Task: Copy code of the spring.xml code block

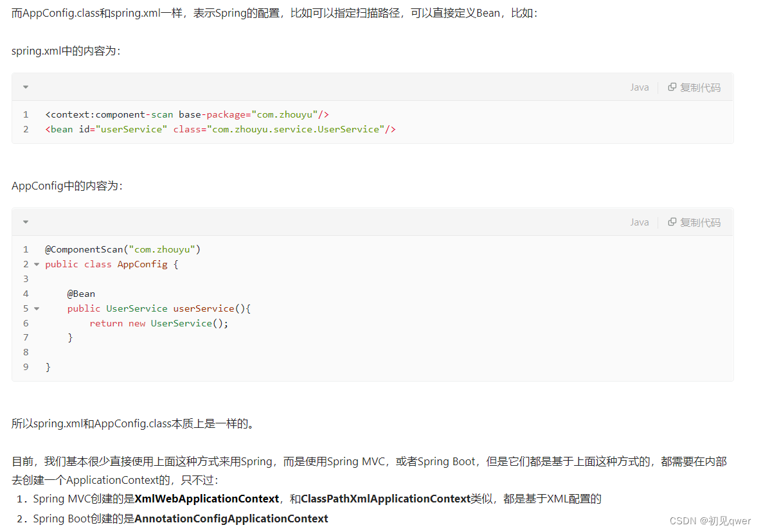Action: coord(694,87)
